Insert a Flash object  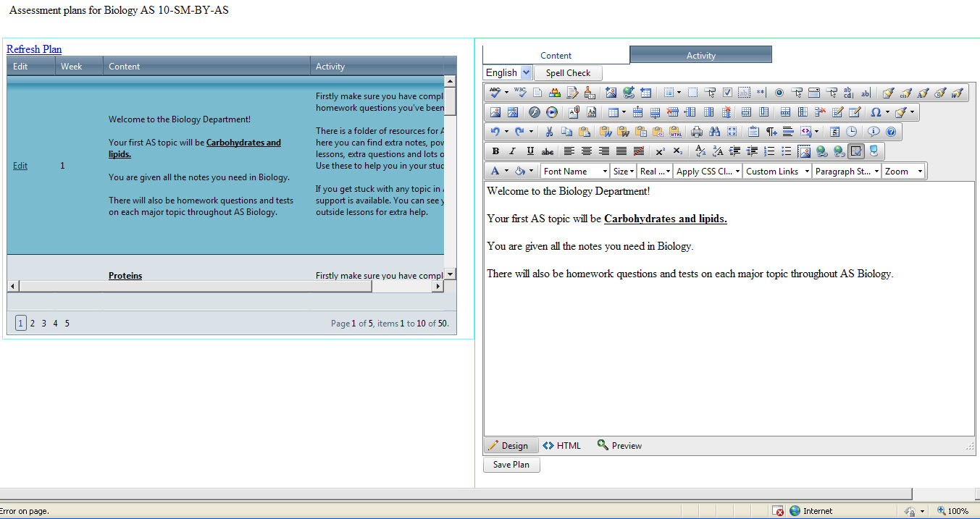click(x=535, y=112)
